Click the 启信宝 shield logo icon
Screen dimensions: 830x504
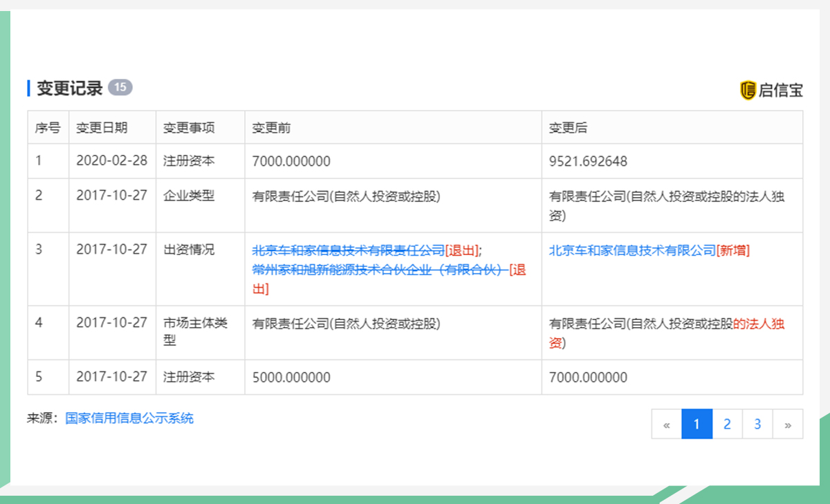click(748, 90)
